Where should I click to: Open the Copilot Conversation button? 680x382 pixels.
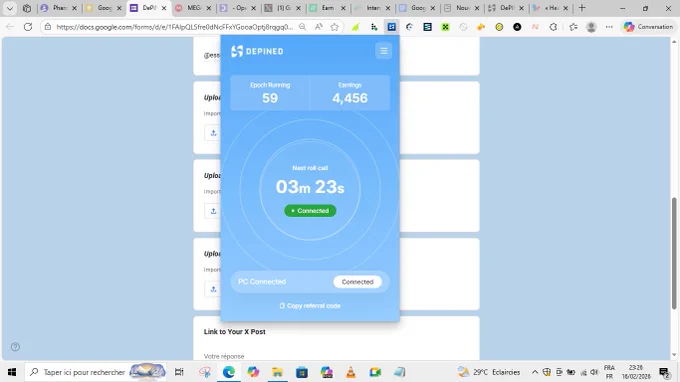coord(648,27)
